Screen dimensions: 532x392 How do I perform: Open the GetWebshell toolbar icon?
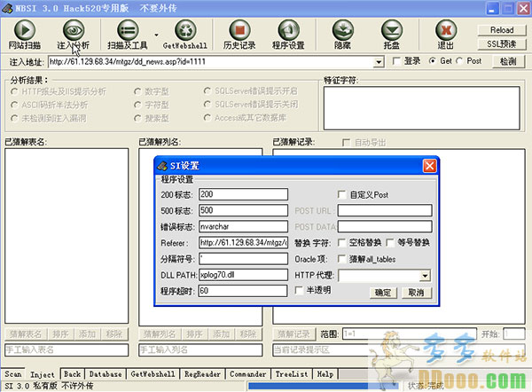pyautogui.click(x=185, y=35)
